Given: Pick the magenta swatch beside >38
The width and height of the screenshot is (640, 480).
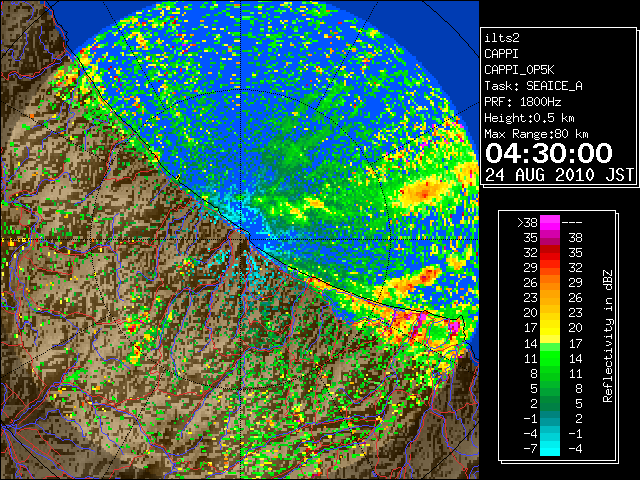Looking at the screenshot, I should (x=550, y=222).
